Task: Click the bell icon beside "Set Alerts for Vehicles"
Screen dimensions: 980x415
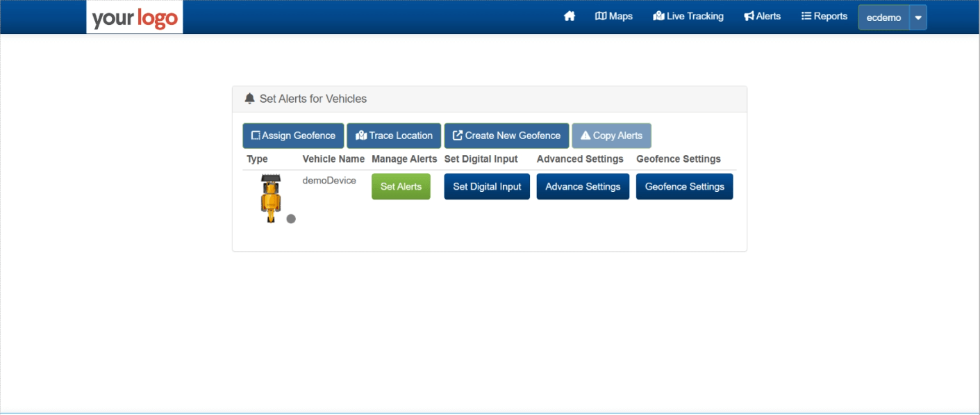Action: pos(250,98)
